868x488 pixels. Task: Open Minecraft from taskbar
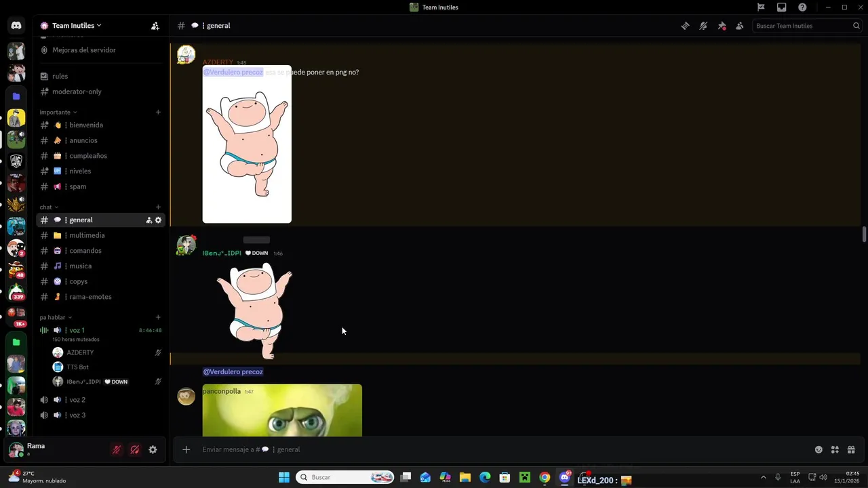point(525,477)
